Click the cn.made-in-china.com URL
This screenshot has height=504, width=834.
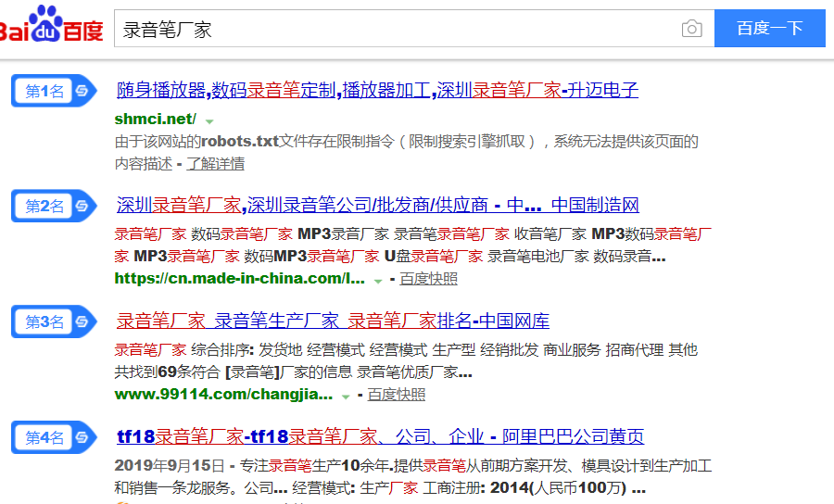239,279
